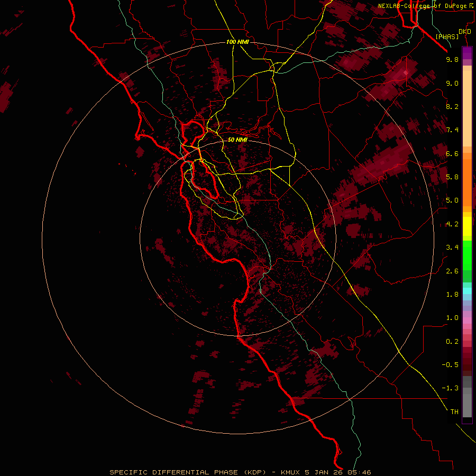
Task: Select the 8.2 scale value
Action: pyautogui.click(x=452, y=106)
